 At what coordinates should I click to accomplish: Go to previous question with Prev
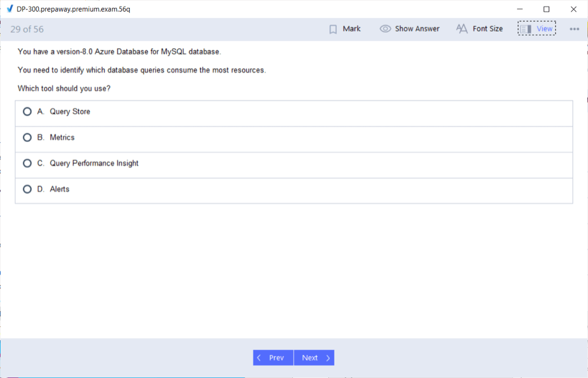pyautogui.click(x=273, y=358)
